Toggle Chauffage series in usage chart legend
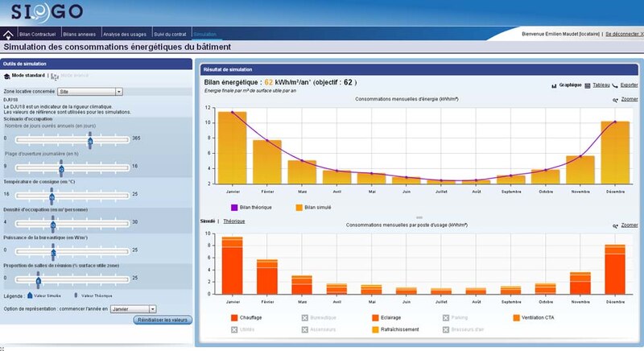Image resolution: width=644 pixels, height=351 pixels. coord(234,318)
